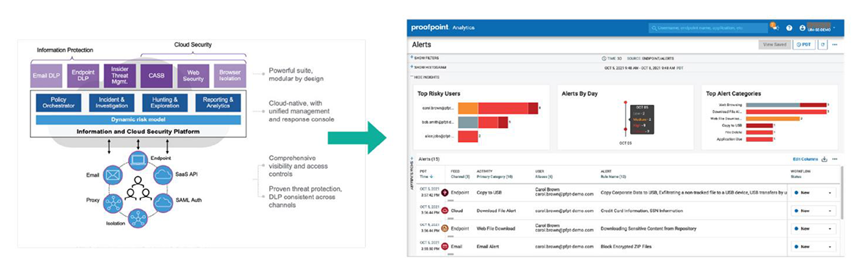Expand the Show Filters section

pyautogui.click(x=426, y=57)
